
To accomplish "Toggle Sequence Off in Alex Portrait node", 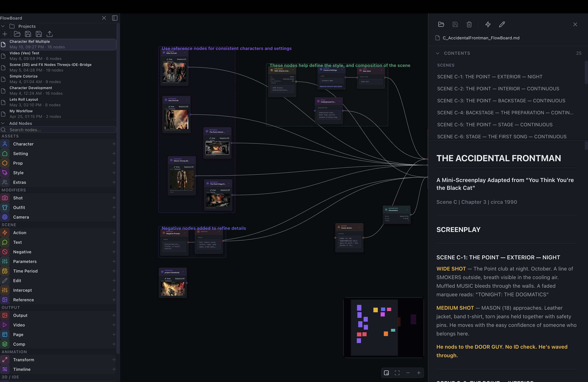I will (x=183, y=107).
